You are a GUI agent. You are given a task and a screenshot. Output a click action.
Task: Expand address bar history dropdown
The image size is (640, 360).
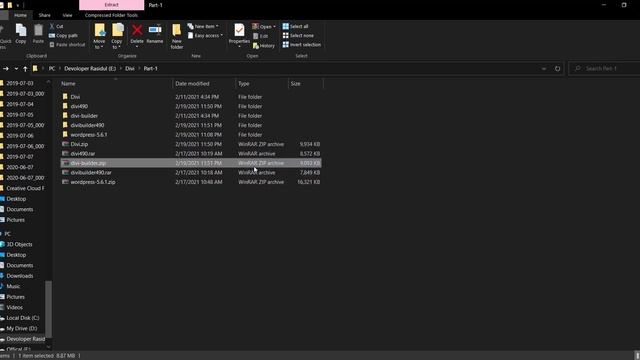(x=544, y=69)
